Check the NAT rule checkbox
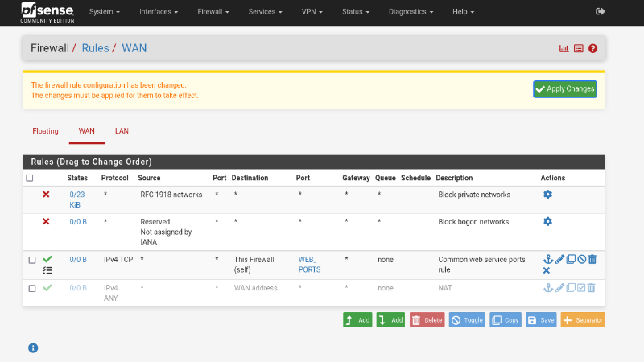644x362 pixels. coord(32,289)
